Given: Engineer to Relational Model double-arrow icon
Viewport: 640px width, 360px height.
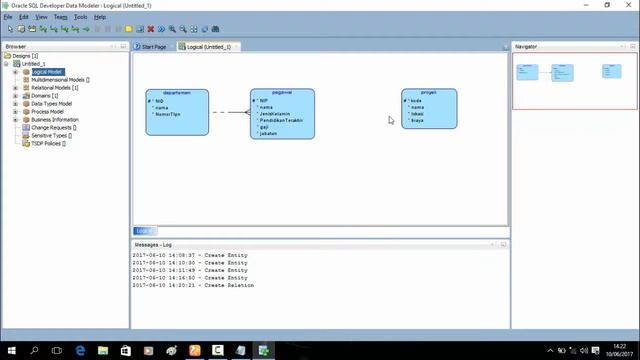Looking at the screenshot, I should [x=162, y=29].
